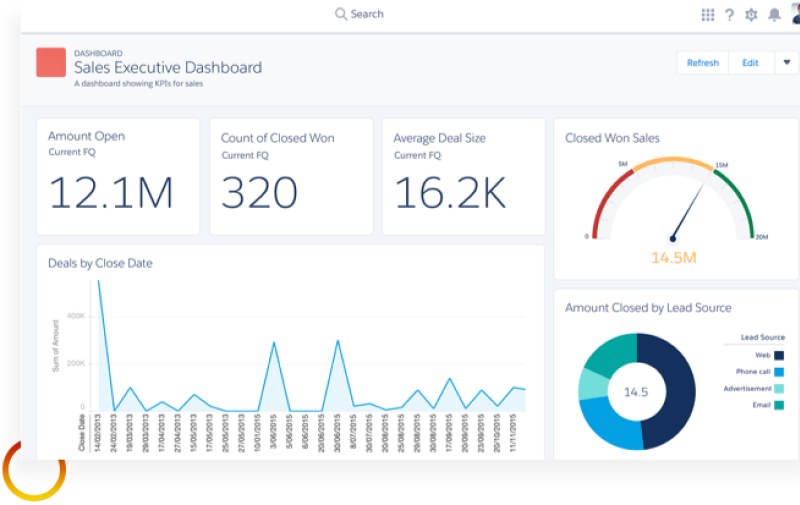Click the red dashboard icon beside title
The height and width of the screenshot is (505, 800).
[x=51, y=63]
